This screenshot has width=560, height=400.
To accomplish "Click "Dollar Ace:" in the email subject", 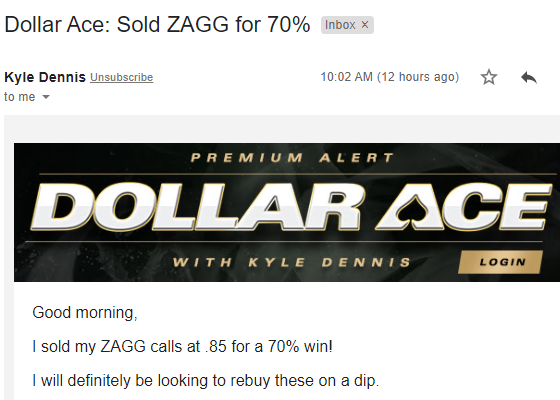I will coord(58,25).
